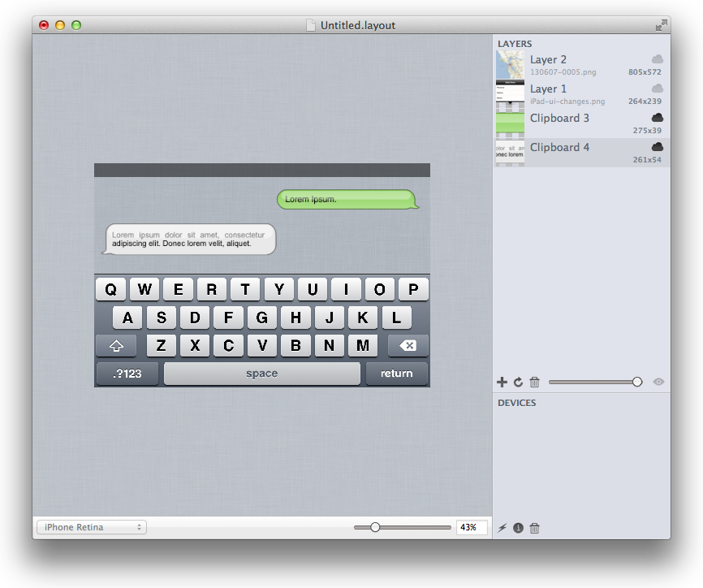Click the backspace key on the keyboard
This screenshot has height=588, width=703.
coord(408,345)
